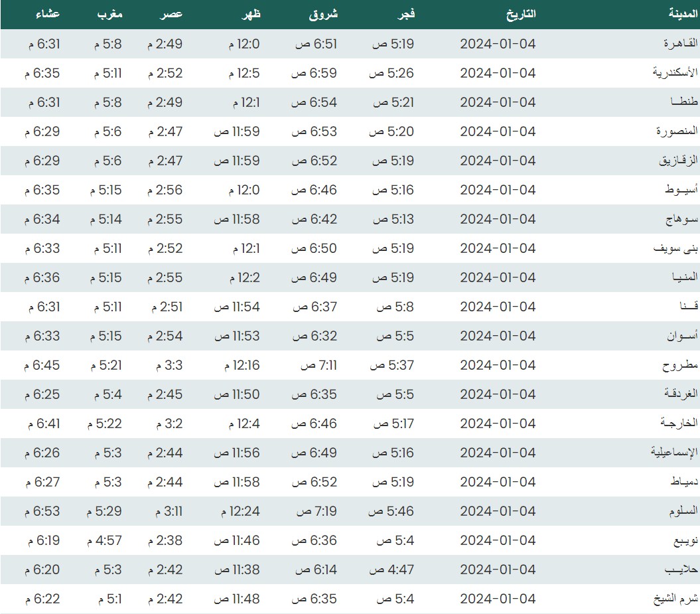Click the ظهر column header
Viewport: 700px width, 614px height.
click(253, 14)
